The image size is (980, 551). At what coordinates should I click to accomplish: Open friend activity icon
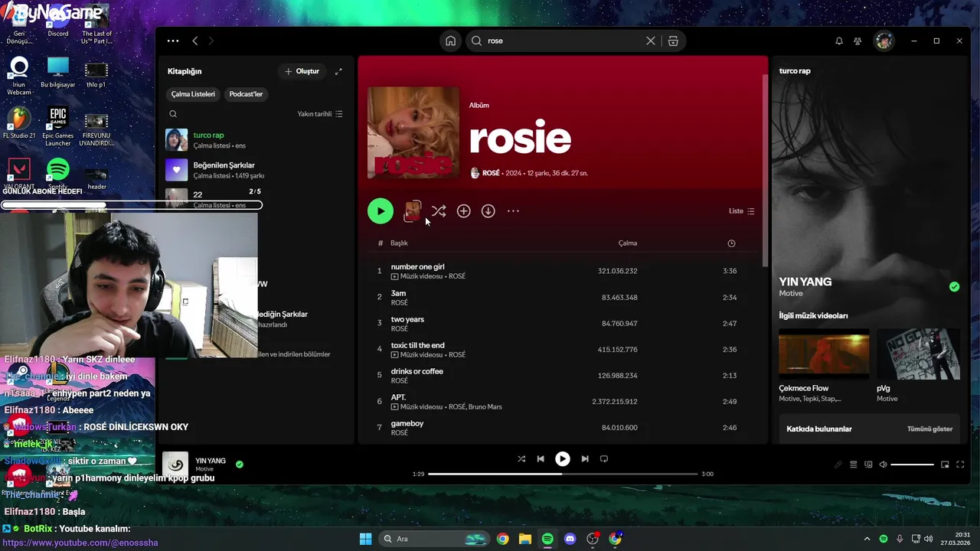pyautogui.click(x=857, y=41)
